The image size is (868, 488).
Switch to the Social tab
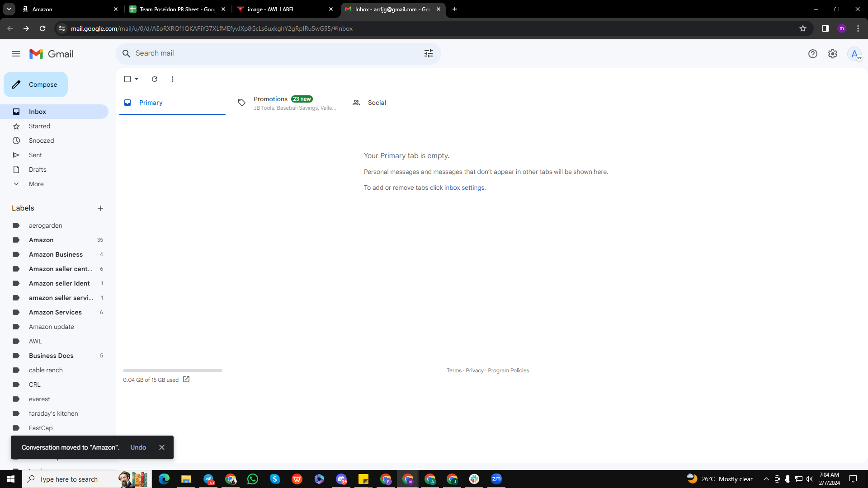click(x=401, y=103)
